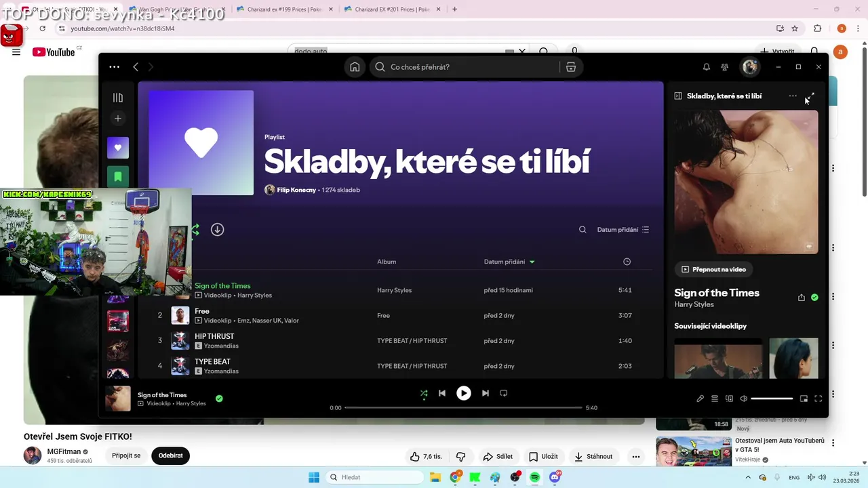This screenshot has height=488, width=868.
Task: Open the green bookmark tile in the sidebar
Action: (x=118, y=176)
